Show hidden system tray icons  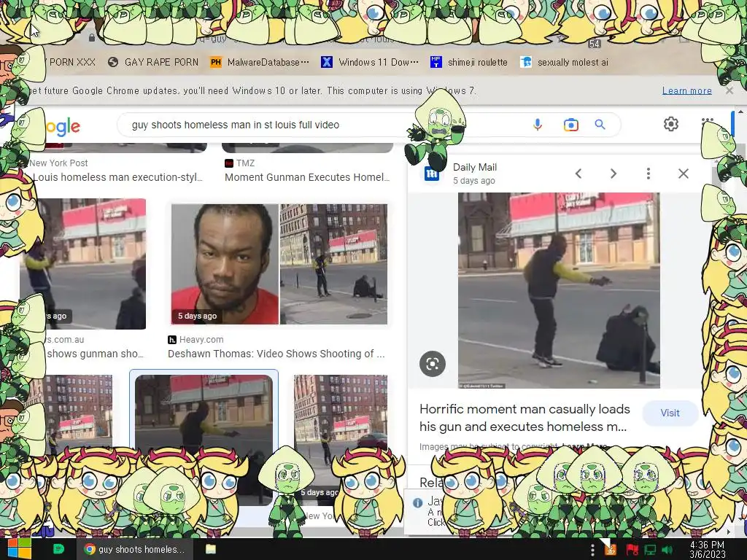click(592, 550)
